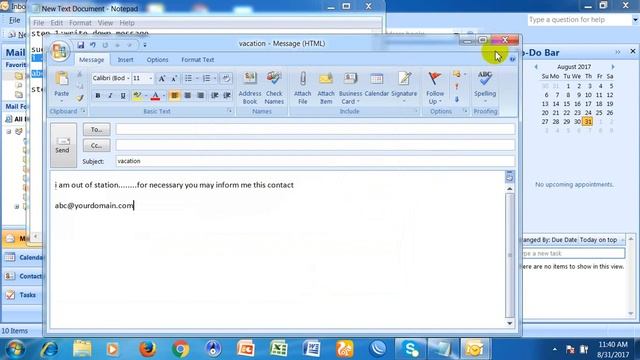Click the help question box in Outlook
Image resolution: width=640 pixels, height=360 pixels.
[580, 20]
